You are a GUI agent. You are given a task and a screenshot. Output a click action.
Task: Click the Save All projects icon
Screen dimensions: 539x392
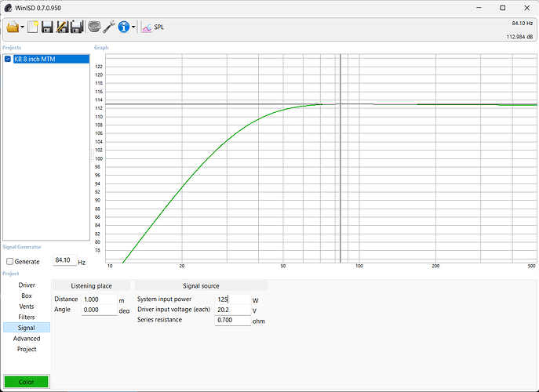(x=77, y=27)
